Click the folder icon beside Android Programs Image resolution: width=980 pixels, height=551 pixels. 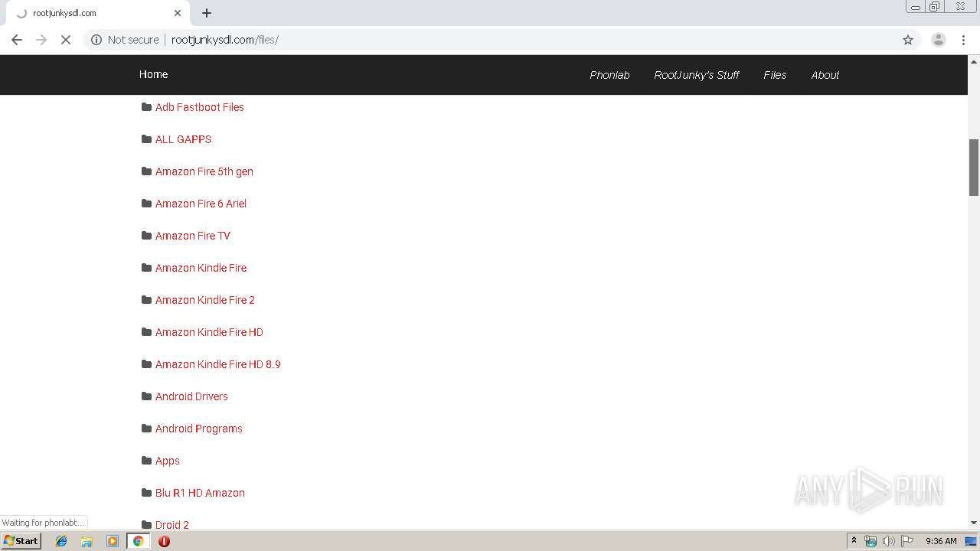point(146,429)
